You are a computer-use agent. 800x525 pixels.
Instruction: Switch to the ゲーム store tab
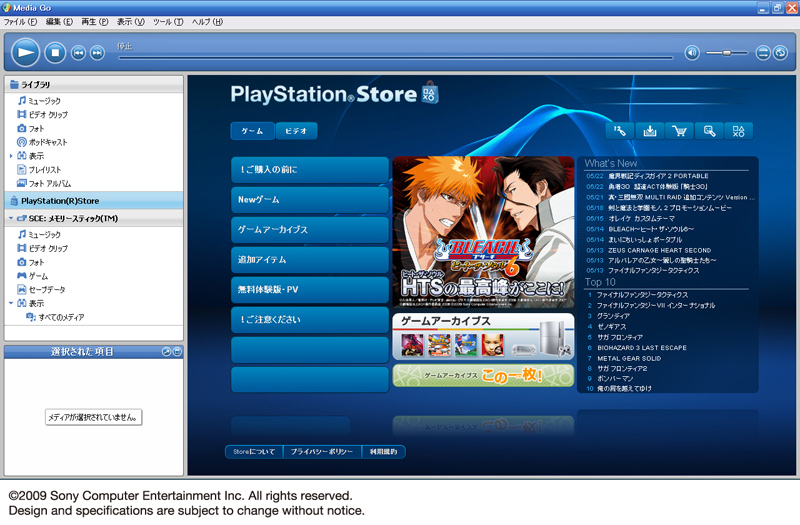(252, 131)
